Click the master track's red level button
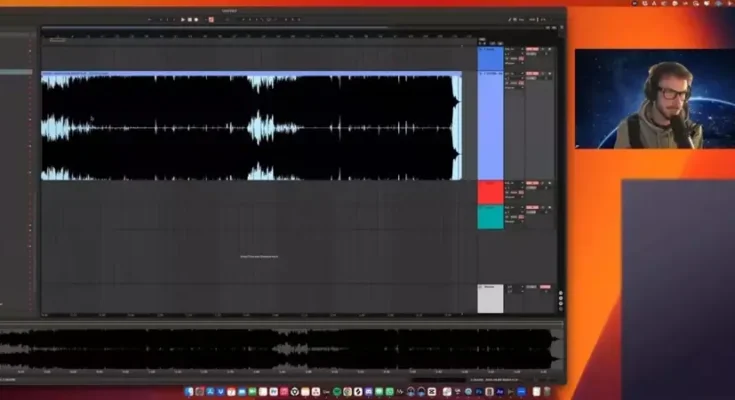 pos(543,288)
